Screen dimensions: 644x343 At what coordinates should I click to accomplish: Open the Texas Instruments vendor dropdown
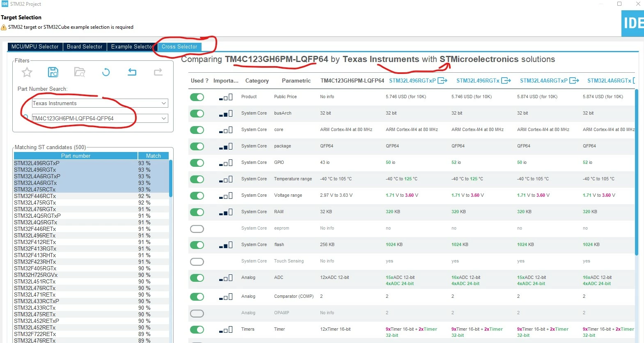(100, 103)
